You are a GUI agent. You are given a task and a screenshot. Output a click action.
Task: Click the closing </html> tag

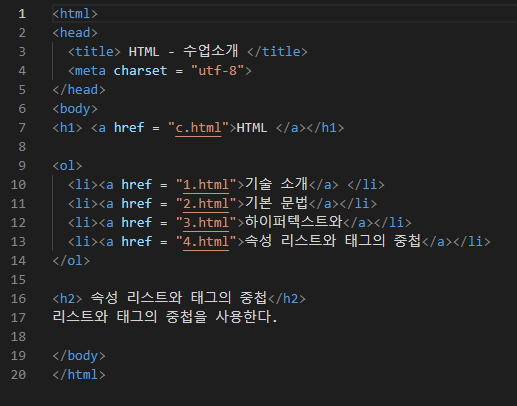79,375
